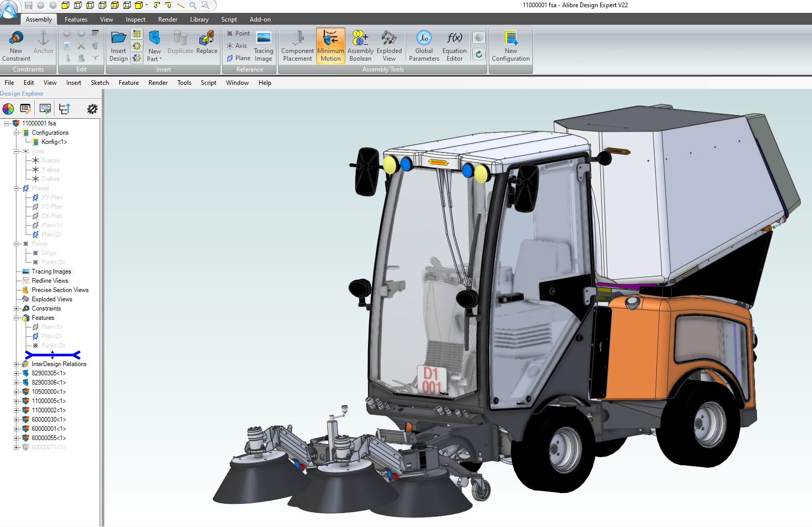Select XY-Plan plane in the tree

click(52, 197)
